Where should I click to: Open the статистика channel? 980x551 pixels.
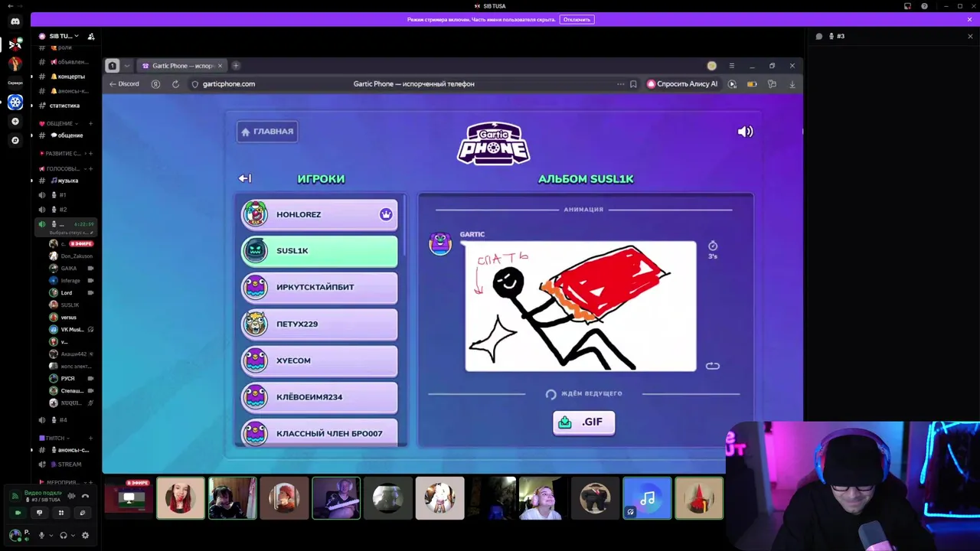(x=66, y=106)
